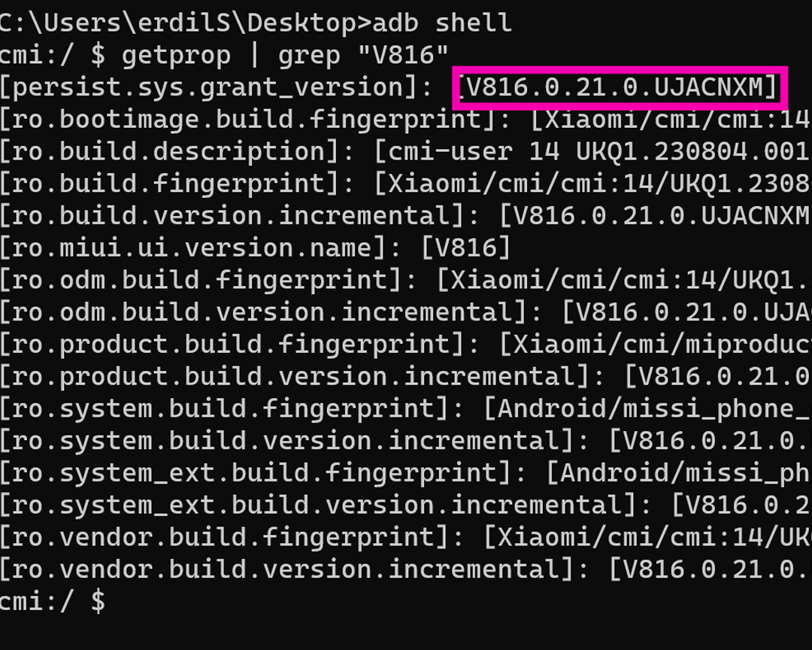
Task: Click the ro.system_ext.build.fingerprint line
Action: click(x=406, y=473)
